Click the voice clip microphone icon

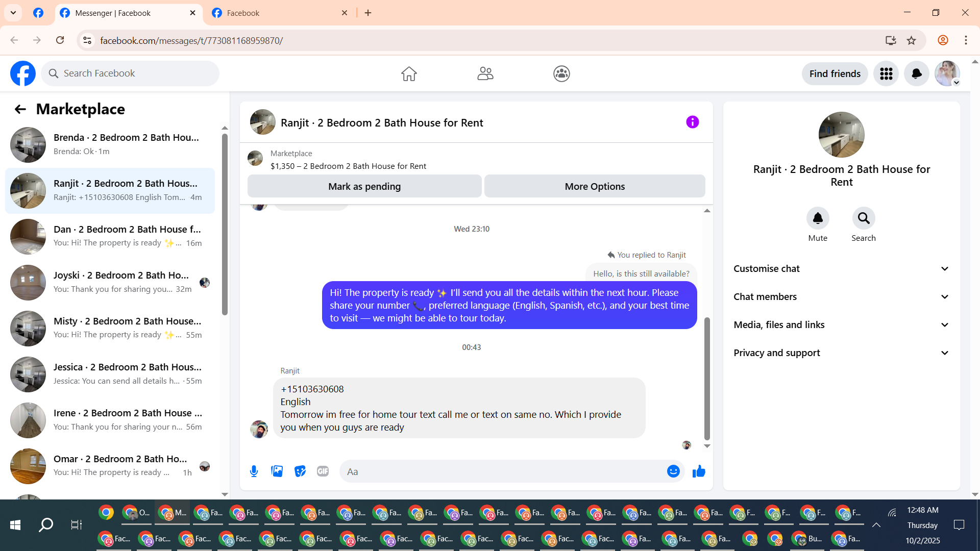(254, 471)
